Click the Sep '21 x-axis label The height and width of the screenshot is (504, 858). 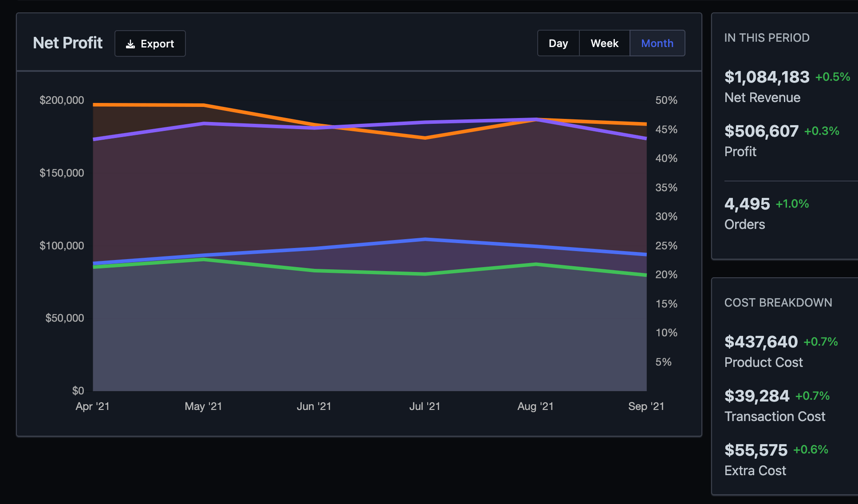click(646, 406)
